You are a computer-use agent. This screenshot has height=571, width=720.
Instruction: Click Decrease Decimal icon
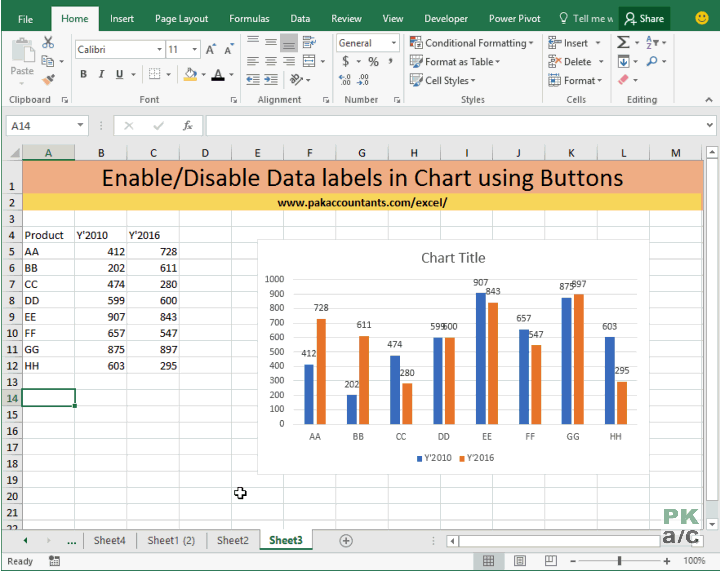pyautogui.click(x=363, y=80)
